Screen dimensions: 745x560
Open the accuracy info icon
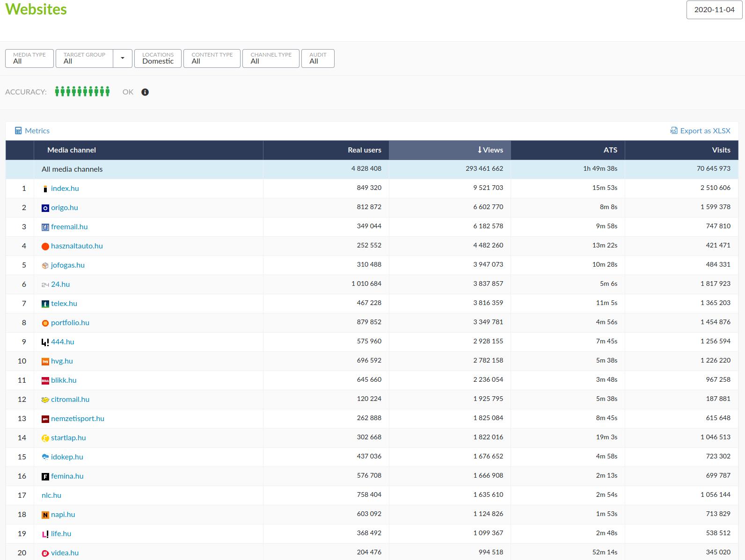[145, 92]
